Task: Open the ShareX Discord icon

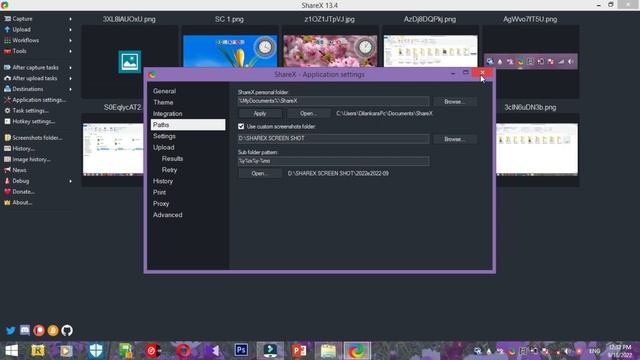Action: 25,330
